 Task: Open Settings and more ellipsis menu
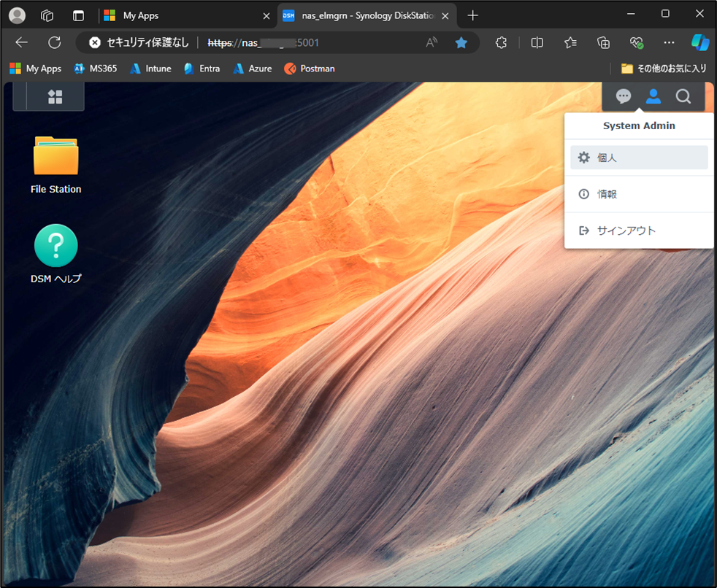(669, 43)
